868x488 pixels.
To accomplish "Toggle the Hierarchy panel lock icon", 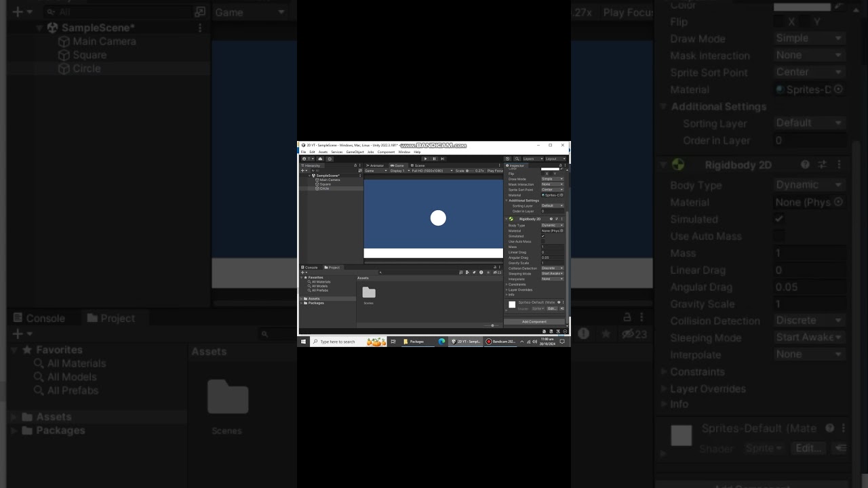I will coord(355,165).
